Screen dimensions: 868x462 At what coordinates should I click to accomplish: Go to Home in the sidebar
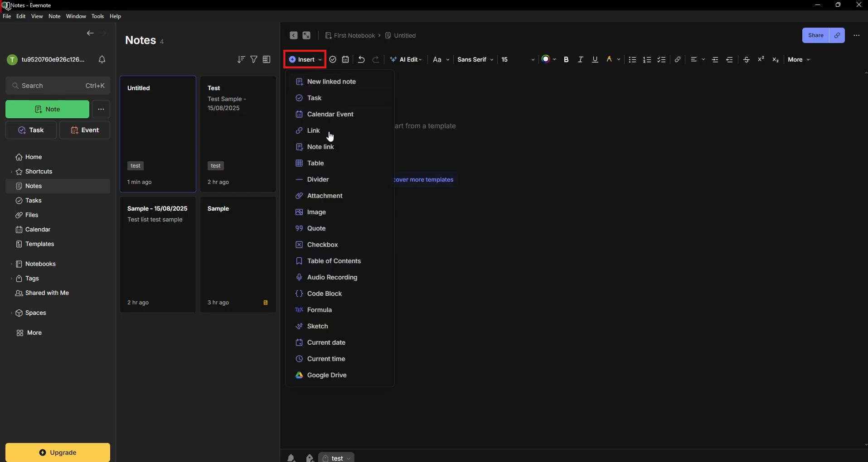pyautogui.click(x=58, y=157)
